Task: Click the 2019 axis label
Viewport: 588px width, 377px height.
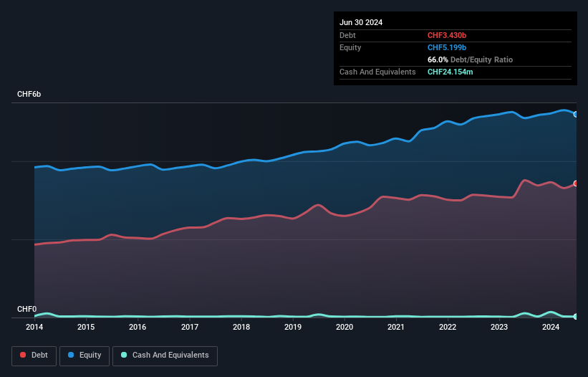Action: 293,327
